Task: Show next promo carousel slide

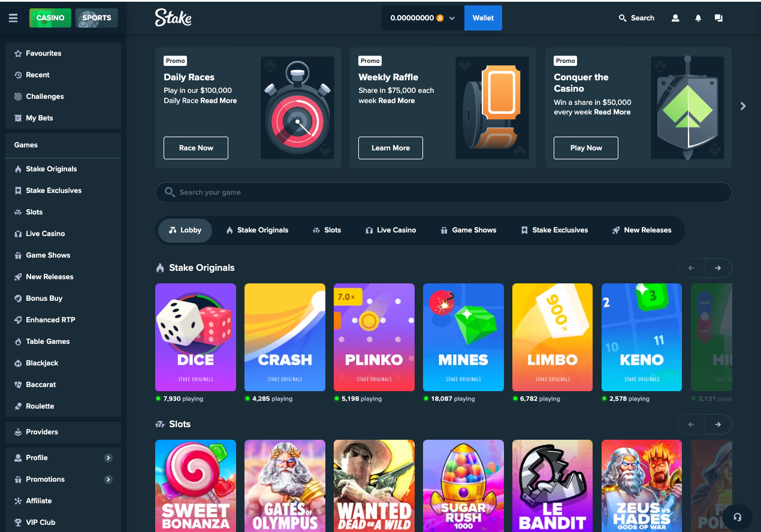Action: (x=743, y=106)
